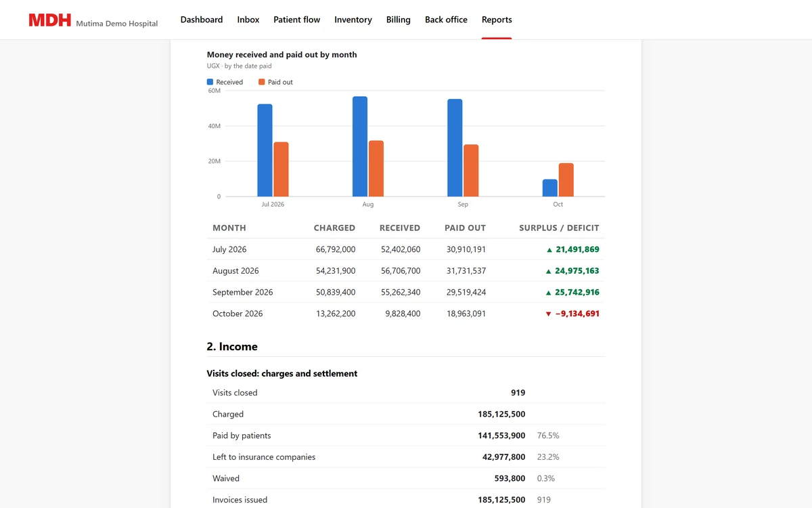Go to the Inbox tab

click(x=248, y=20)
